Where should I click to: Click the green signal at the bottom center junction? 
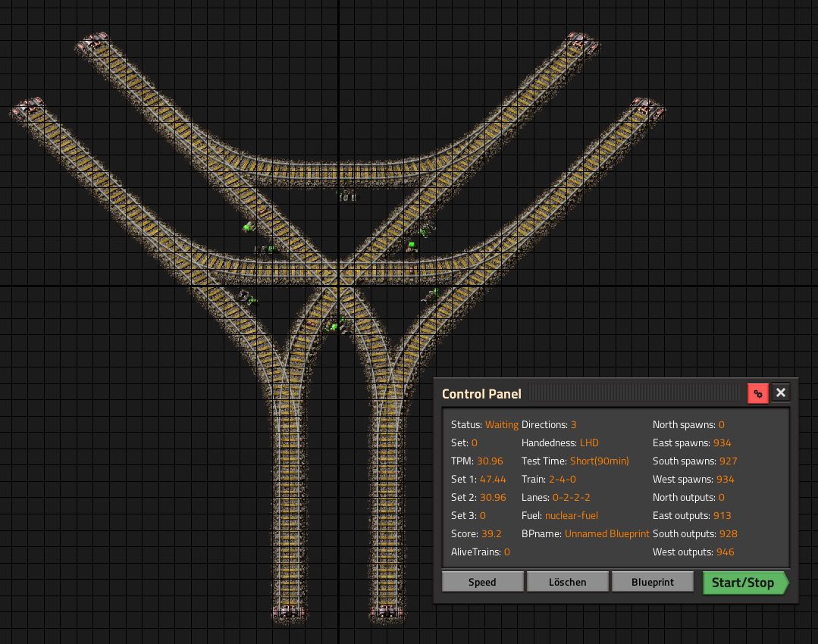coord(334,327)
